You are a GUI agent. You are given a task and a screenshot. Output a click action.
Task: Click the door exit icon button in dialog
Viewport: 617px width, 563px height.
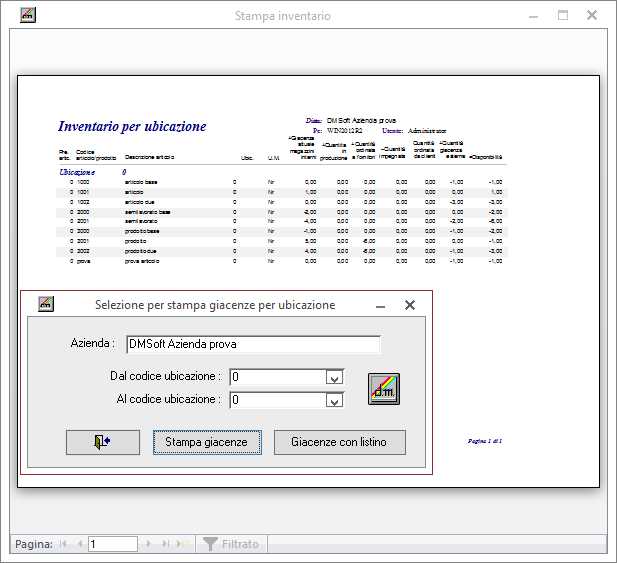tap(103, 442)
